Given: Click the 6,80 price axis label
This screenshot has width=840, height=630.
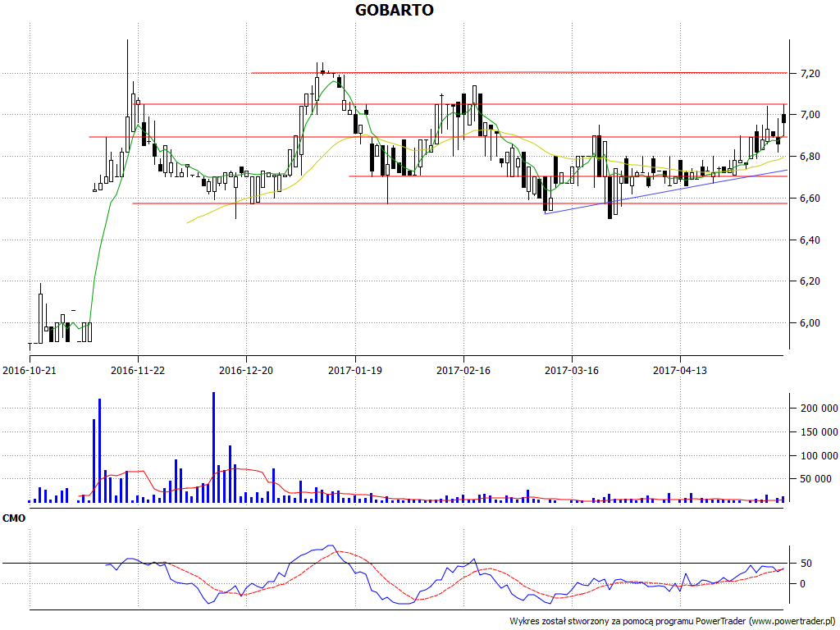Looking at the screenshot, I should [x=810, y=157].
